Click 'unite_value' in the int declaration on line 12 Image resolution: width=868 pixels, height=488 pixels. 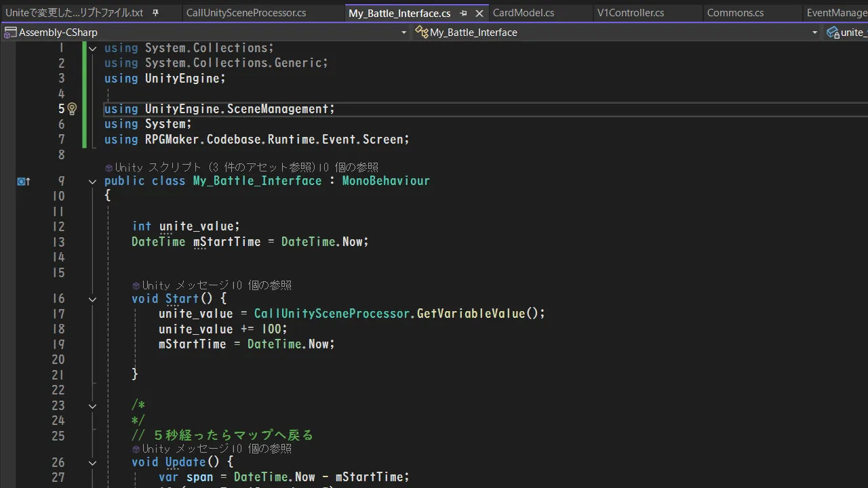[x=196, y=226]
